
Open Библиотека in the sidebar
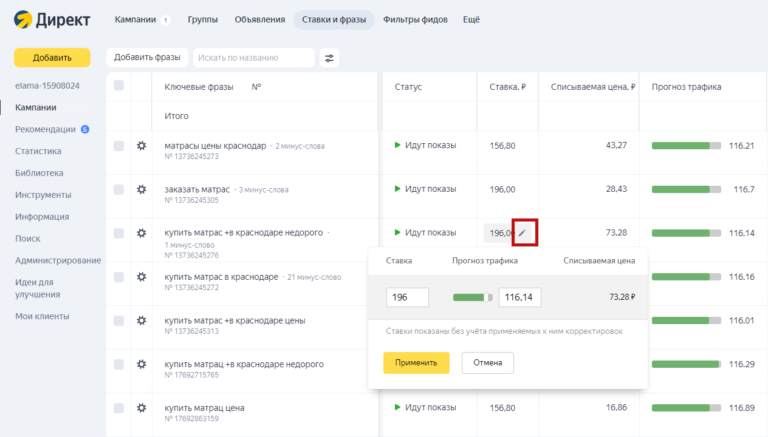coord(39,173)
